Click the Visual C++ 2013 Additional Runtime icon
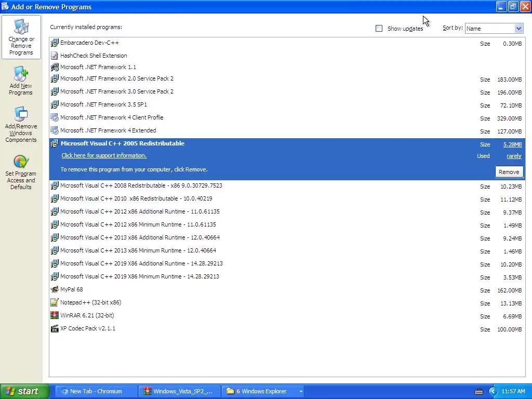Viewport: 532px width, 399px height. click(x=54, y=237)
